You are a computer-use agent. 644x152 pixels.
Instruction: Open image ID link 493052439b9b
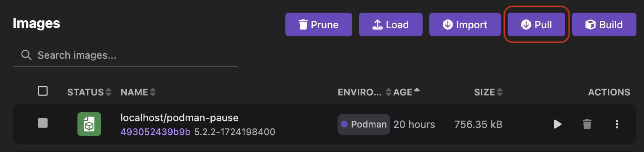tap(156, 132)
